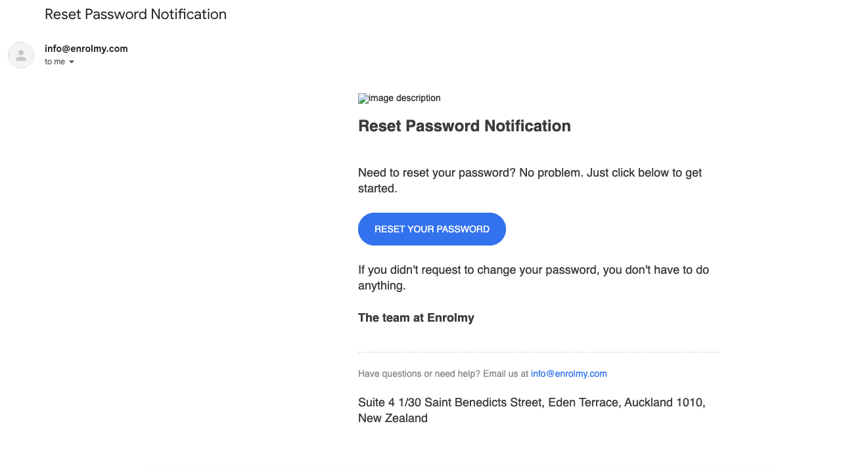This screenshot has width=868, height=472.
Task: Click the "New Zealand" address line
Action: click(393, 418)
